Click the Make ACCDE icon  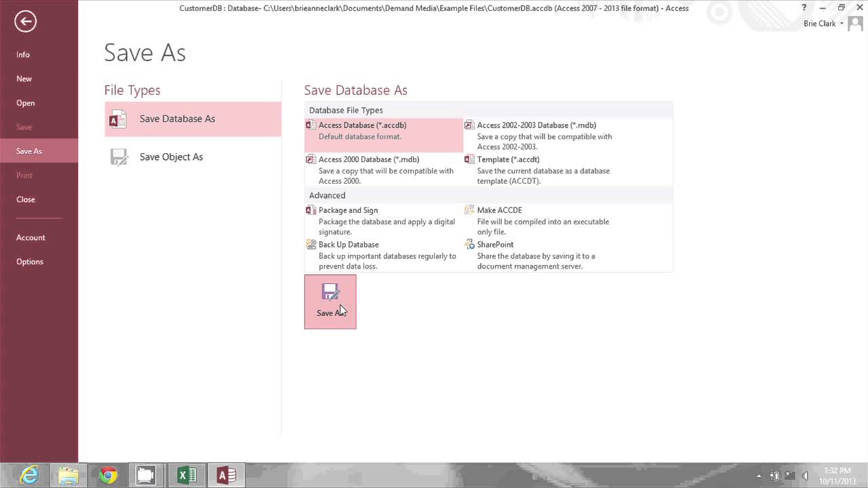coord(469,210)
